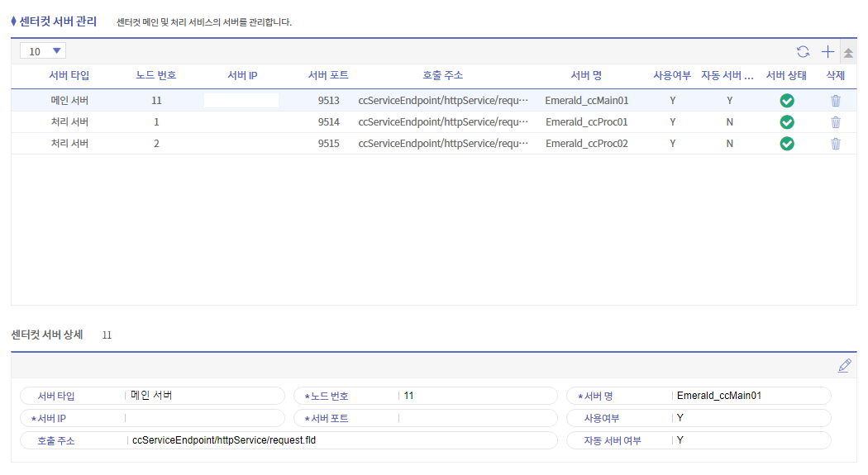Sort by the 서버 타입 column header
Screen dimensions: 868x475
[69, 75]
